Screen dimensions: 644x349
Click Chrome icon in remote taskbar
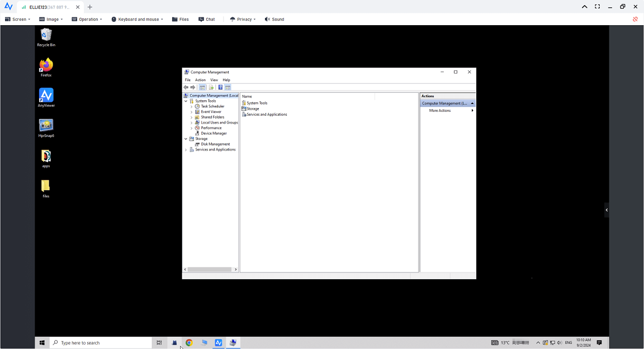(189, 343)
